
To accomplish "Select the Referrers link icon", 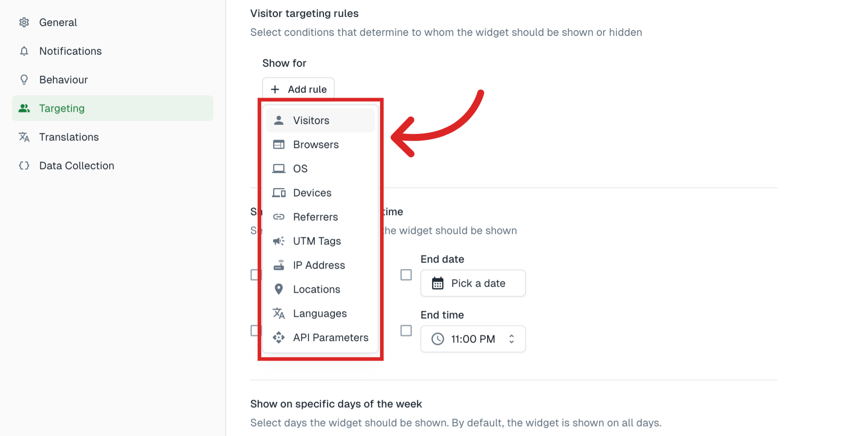I will [279, 217].
